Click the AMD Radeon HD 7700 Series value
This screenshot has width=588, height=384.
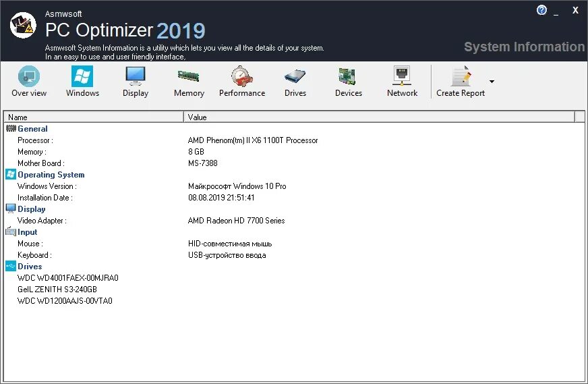click(x=236, y=221)
